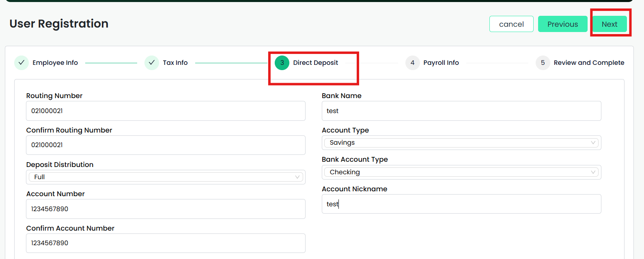Click the Bank Account Type label
Screen dimensions: 644x259
coord(355,159)
